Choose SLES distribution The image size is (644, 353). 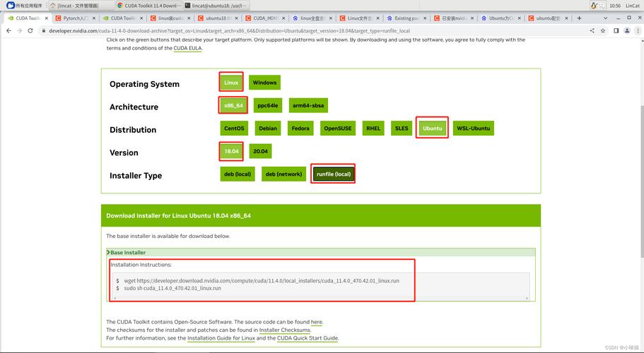point(402,128)
